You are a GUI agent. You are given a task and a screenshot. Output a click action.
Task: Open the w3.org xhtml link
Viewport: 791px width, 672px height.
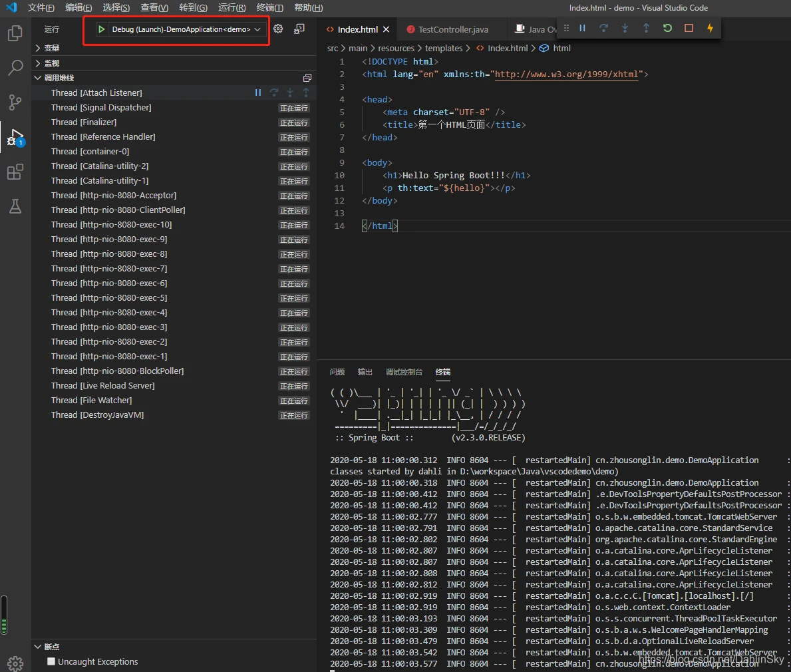(566, 74)
